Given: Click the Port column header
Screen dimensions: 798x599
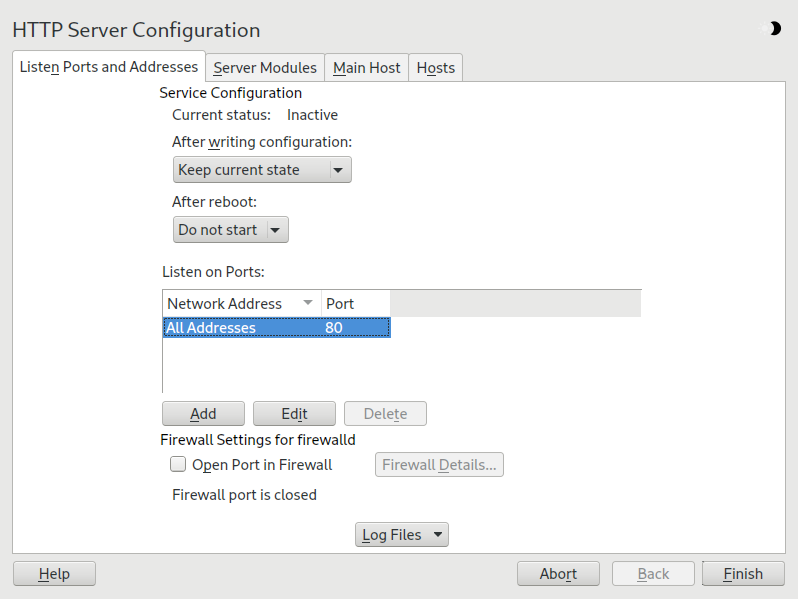Looking at the screenshot, I should (354, 303).
